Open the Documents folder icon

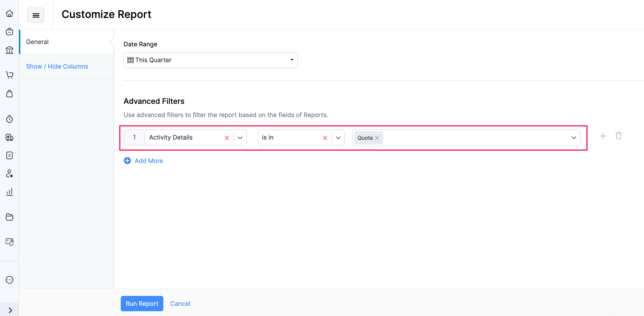point(9,217)
